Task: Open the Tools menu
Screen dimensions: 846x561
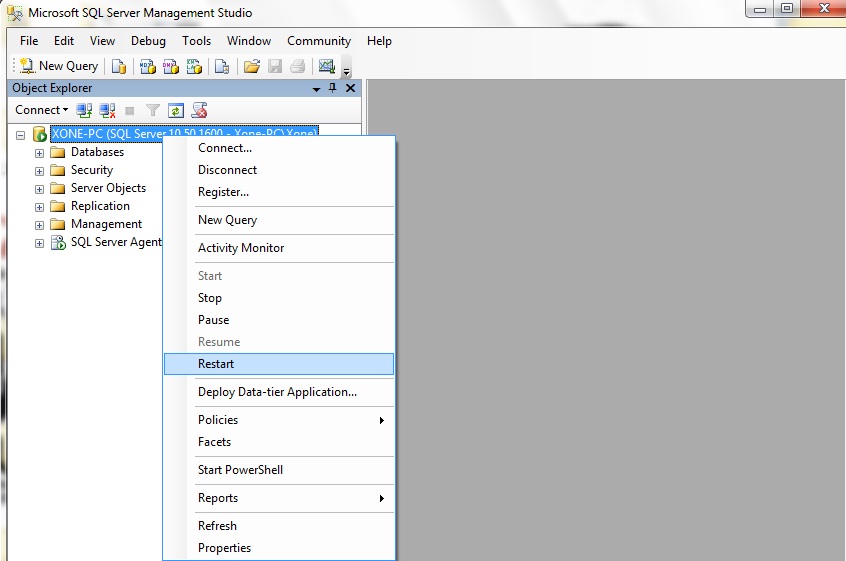Action: pyautogui.click(x=196, y=41)
